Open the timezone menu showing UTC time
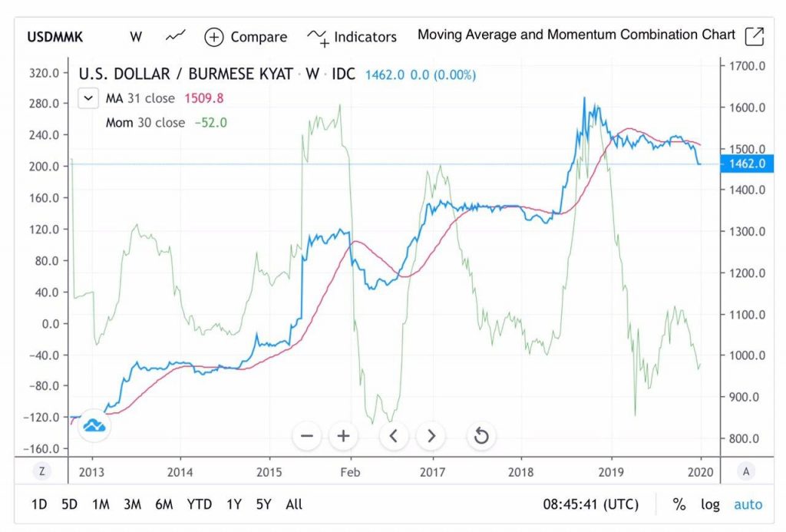786x532 pixels. [591, 504]
